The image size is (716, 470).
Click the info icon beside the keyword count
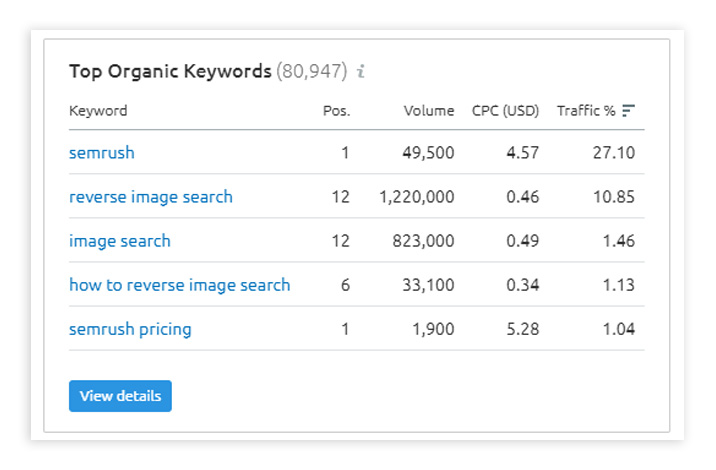click(x=361, y=72)
